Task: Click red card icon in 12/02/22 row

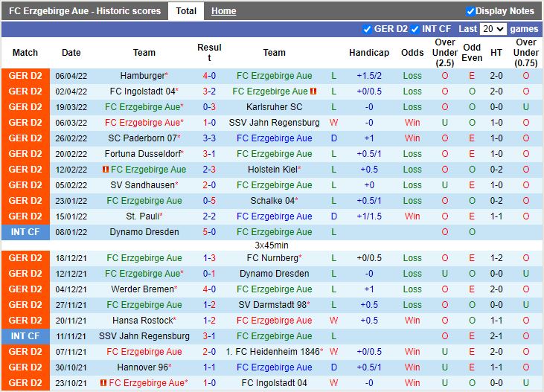Action: pyautogui.click(x=106, y=170)
